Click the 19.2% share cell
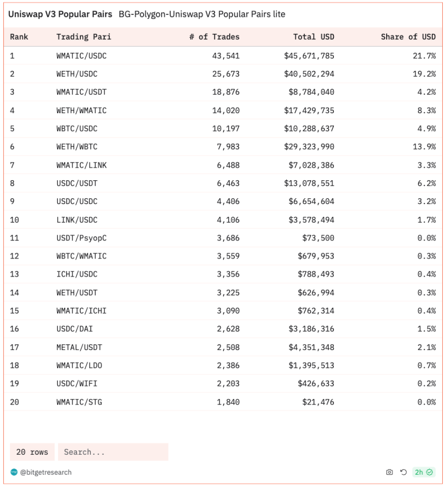Viewport: 448px width, 488px height. (x=424, y=74)
